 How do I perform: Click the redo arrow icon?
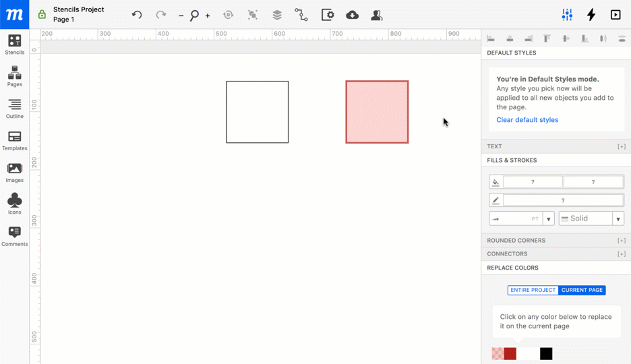[160, 15]
